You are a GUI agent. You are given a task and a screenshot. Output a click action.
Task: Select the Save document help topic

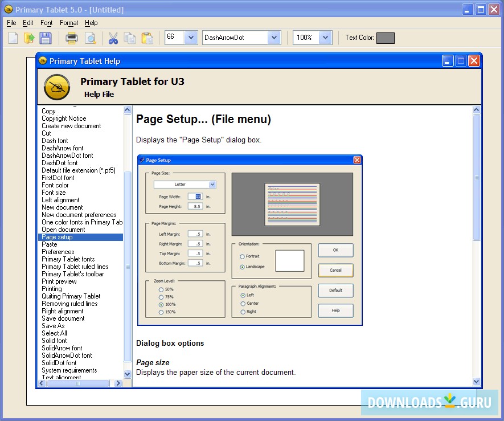coord(63,318)
